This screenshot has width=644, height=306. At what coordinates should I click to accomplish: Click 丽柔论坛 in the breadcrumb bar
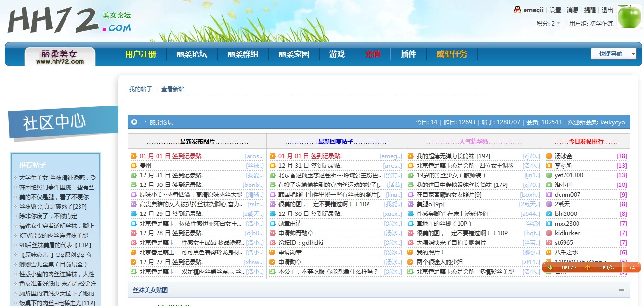click(161, 122)
